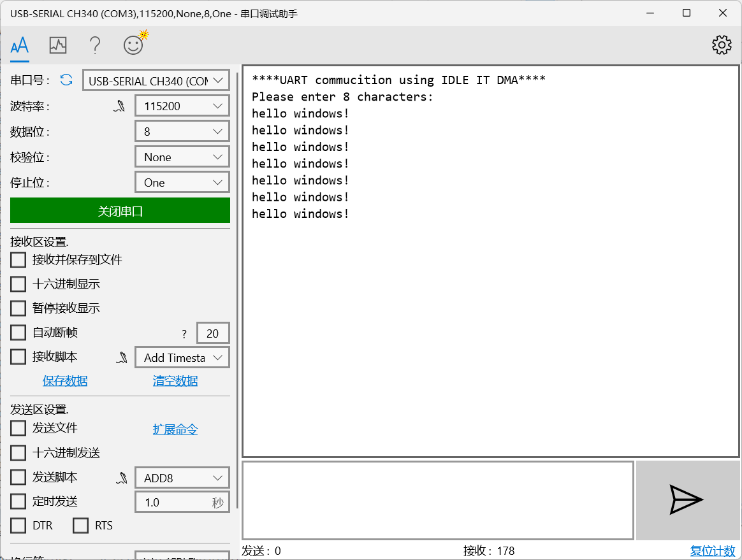Click the receive area 'Please enter 8 characters:' line
The height and width of the screenshot is (560, 742).
pos(342,97)
